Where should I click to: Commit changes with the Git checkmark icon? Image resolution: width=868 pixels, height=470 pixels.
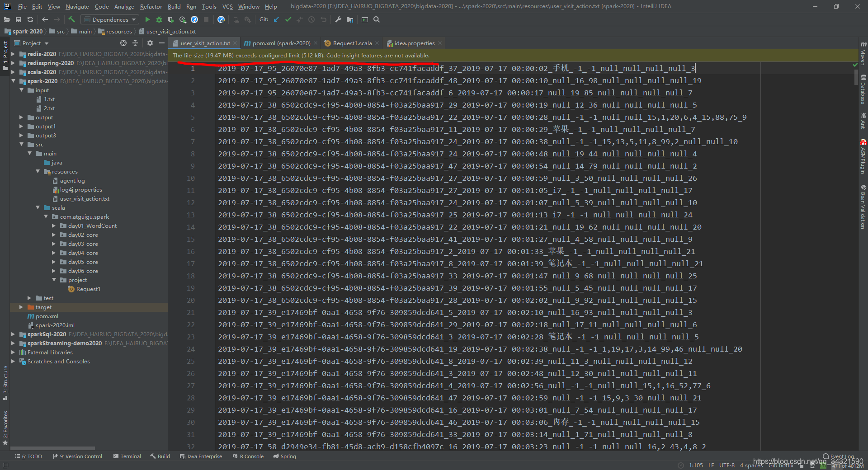288,19
